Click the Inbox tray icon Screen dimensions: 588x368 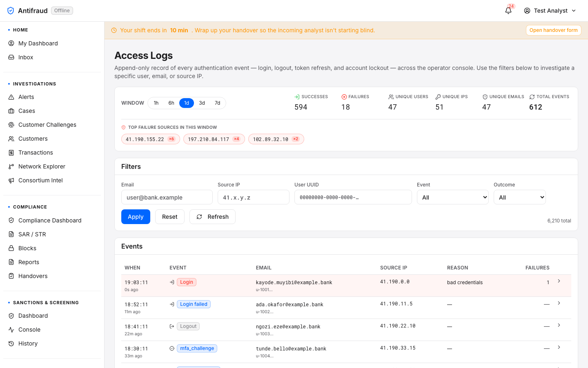(x=11, y=57)
